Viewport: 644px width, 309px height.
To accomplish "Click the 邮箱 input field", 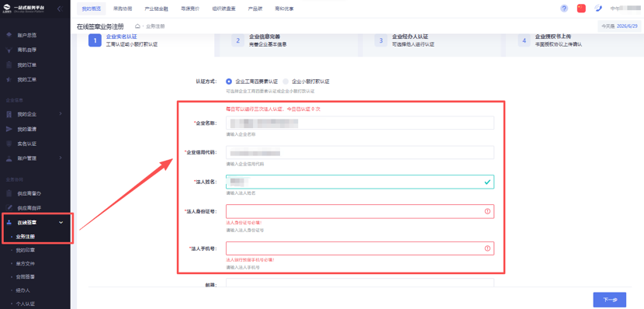I will [360, 283].
